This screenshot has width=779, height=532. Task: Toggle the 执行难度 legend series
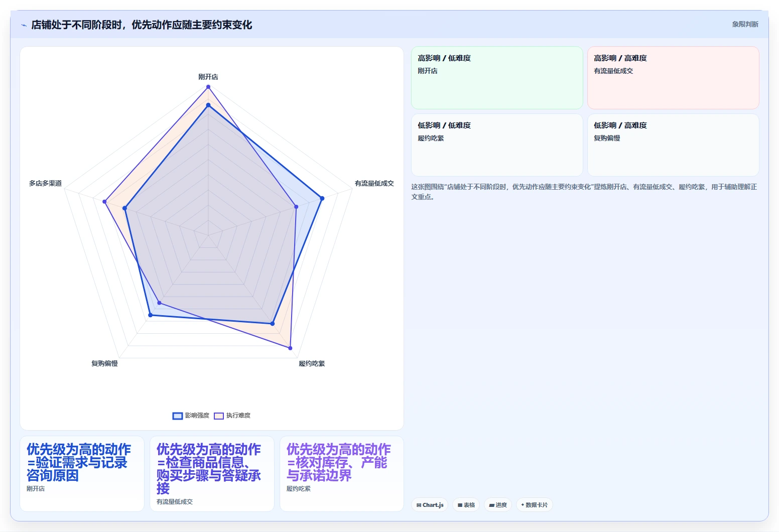232,416
